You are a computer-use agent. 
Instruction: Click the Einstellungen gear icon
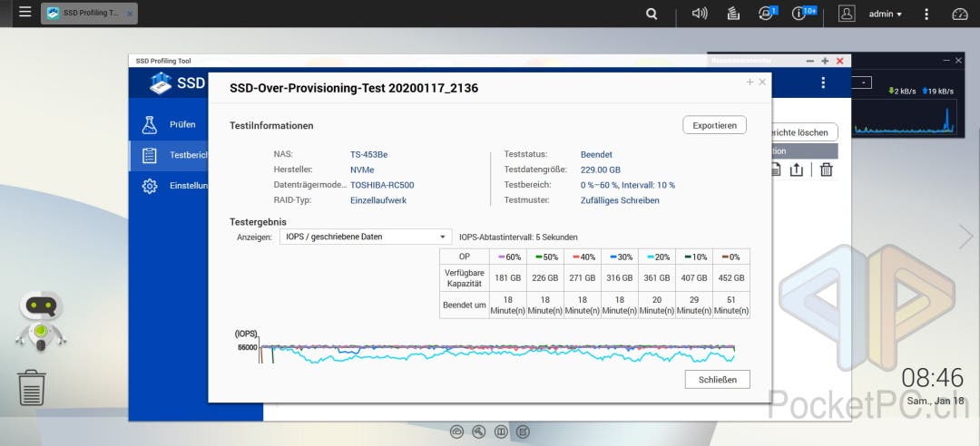point(150,186)
